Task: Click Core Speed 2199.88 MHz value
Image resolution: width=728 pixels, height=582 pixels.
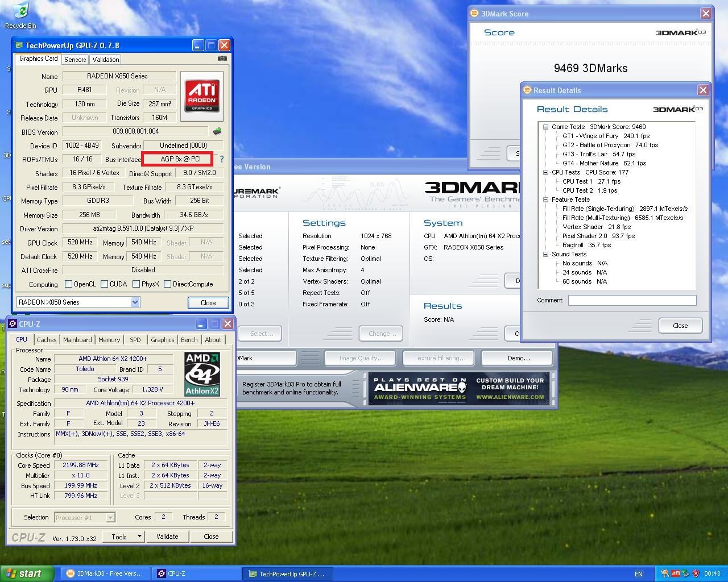Action: click(81, 465)
